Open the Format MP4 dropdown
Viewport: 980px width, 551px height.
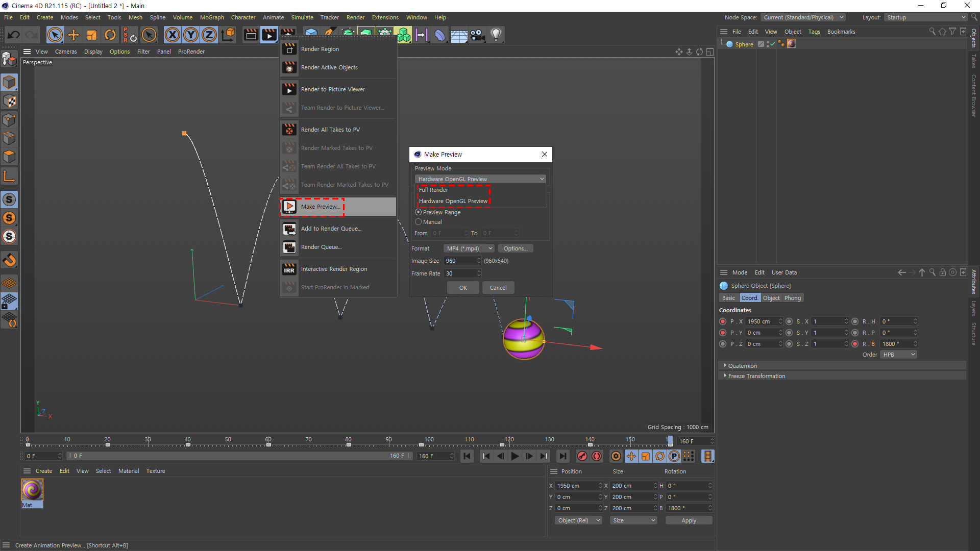(x=469, y=248)
